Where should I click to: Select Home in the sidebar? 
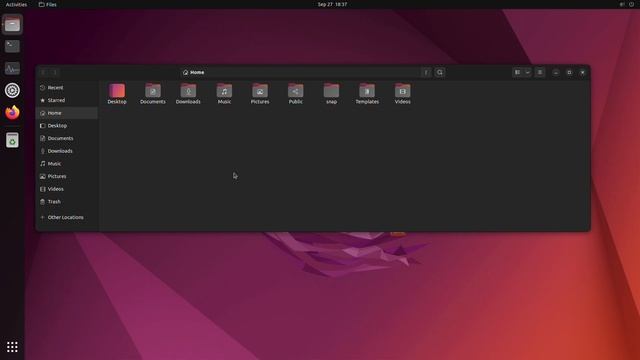[67, 113]
